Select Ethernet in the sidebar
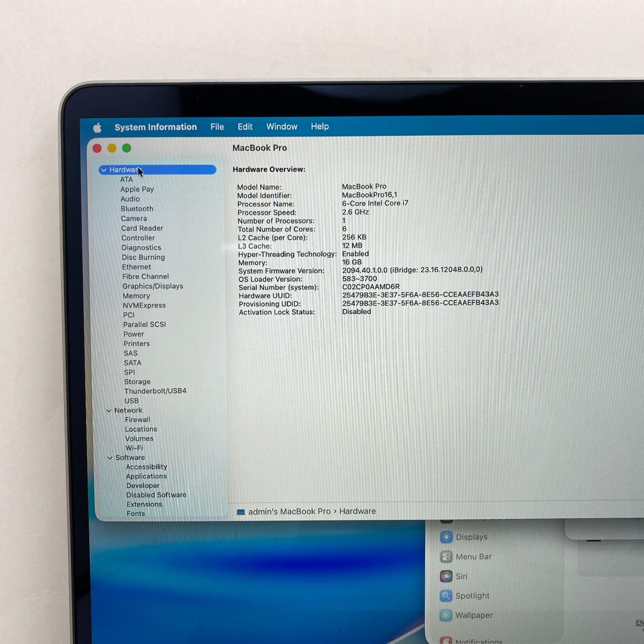644x644 pixels. pos(136,267)
